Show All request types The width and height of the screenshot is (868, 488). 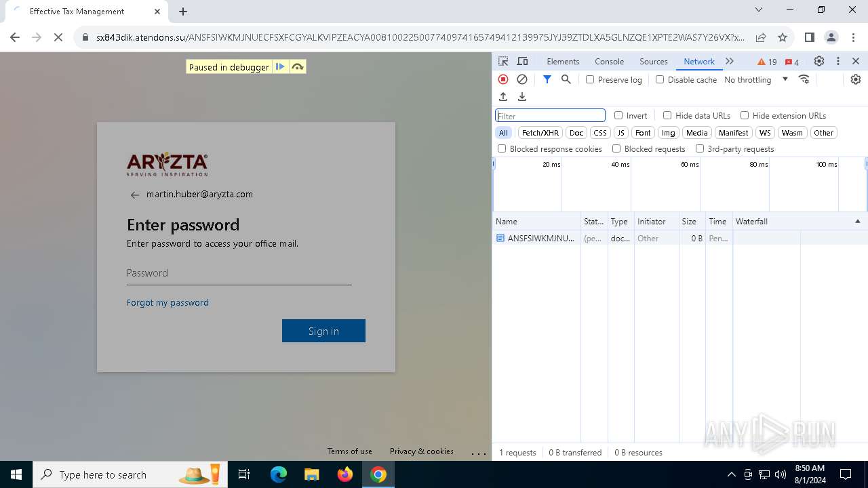pyautogui.click(x=503, y=133)
